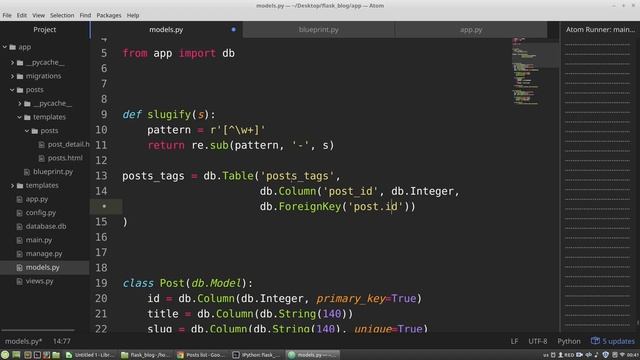Expand the top-level __pycache__ folder
Viewport: 640px width, 360px height.
click(x=12, y=62)
